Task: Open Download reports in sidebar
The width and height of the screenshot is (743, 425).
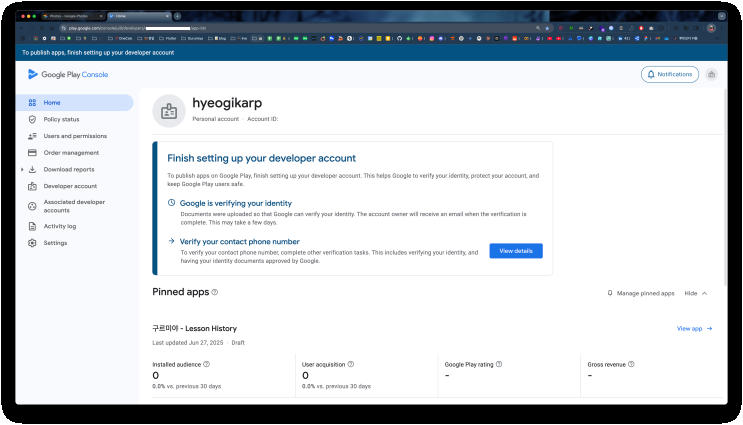Action: (x=69, y=169)
